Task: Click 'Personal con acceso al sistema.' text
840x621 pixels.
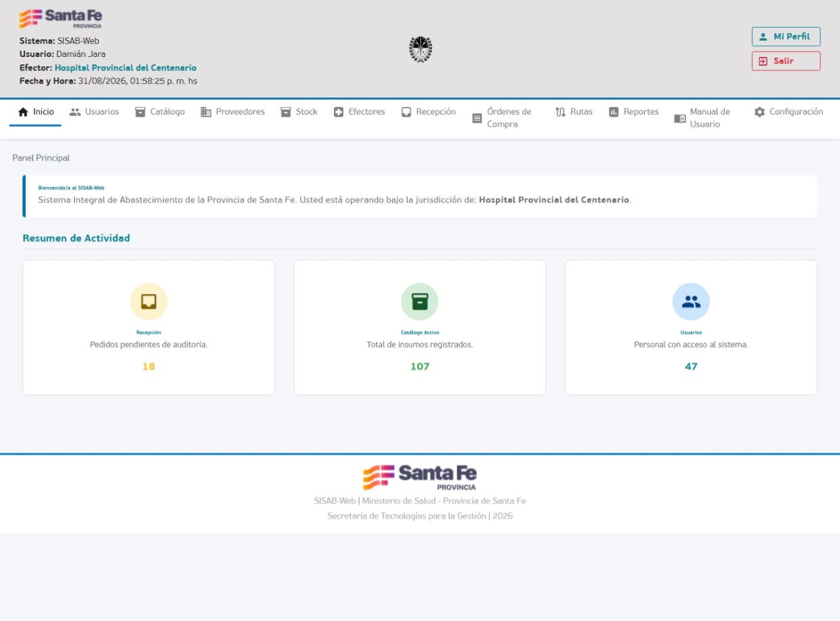Action: (691, 345)
